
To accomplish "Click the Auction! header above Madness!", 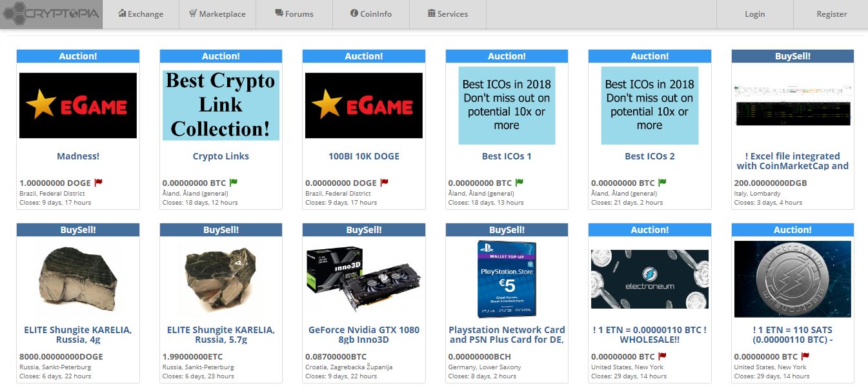I will pos(78,56).
